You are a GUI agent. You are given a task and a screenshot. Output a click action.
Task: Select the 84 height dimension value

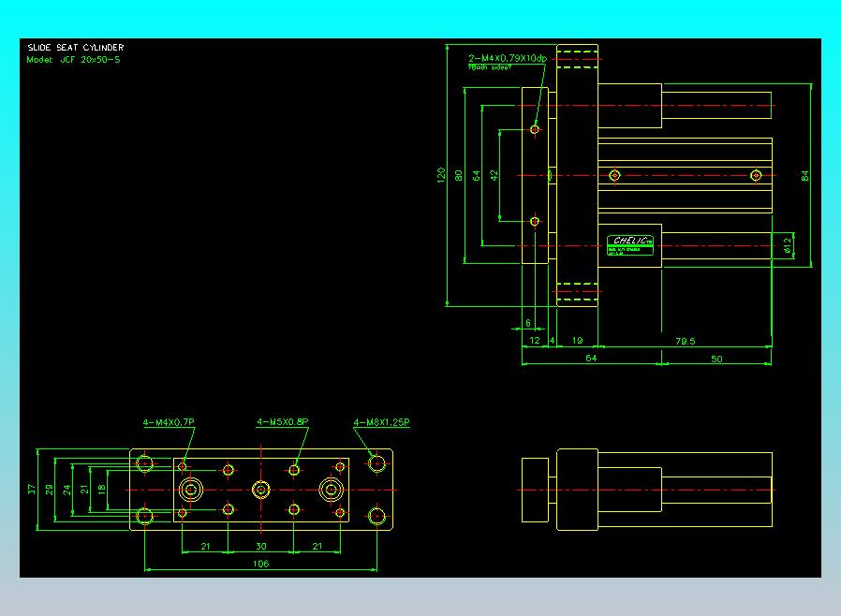(x=804, y=175)
